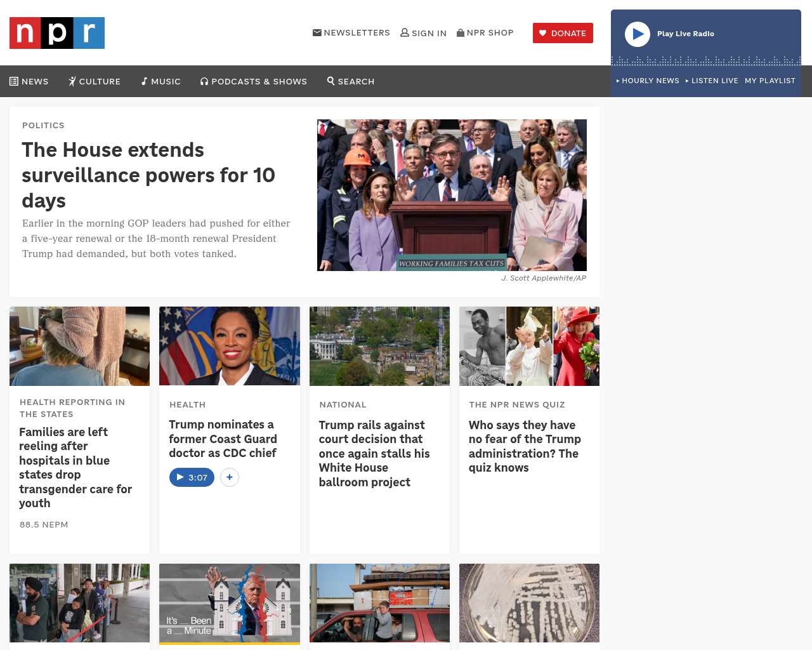Open the NPR logo home link
The width and height of the screenshot is (812, 650).
pos(57,33)
